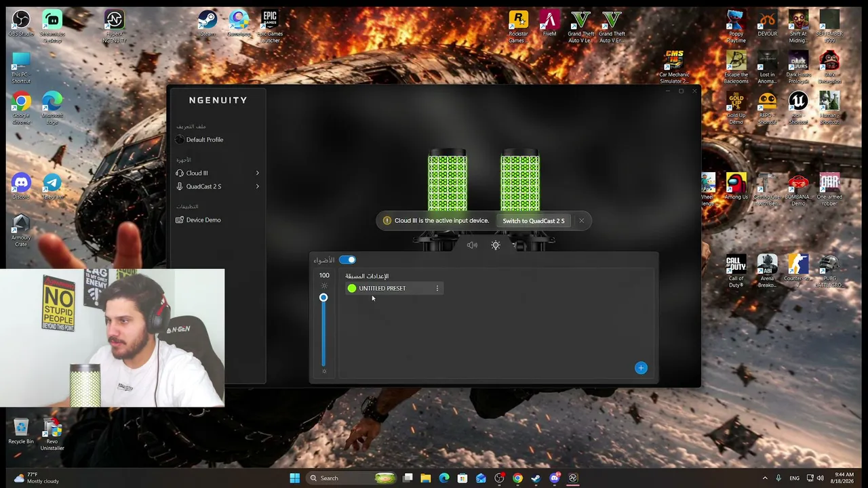The image size is (868, 488).
Task: Show hidden system tray icons
Action: 765,479
